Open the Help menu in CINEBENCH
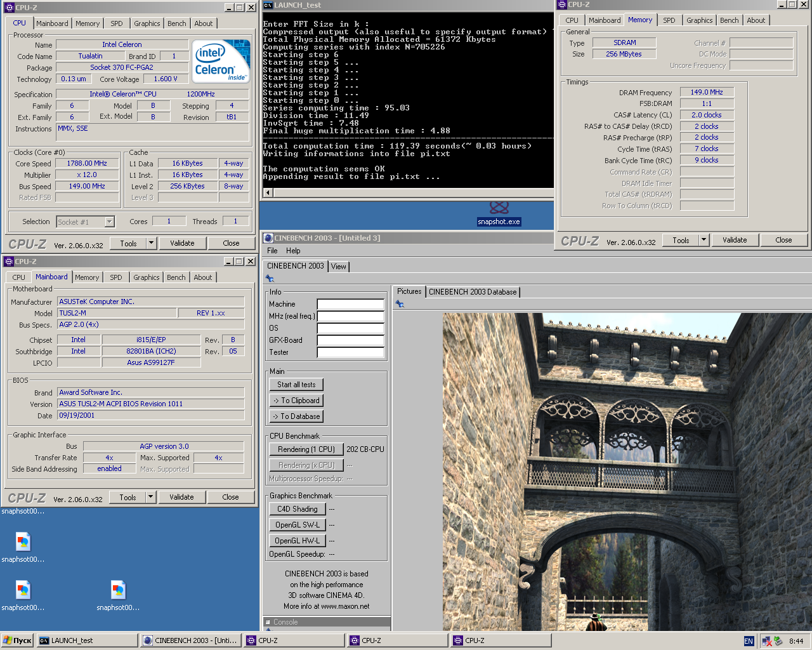This screenshot has width=812, height=650. [x=293, y=251]
